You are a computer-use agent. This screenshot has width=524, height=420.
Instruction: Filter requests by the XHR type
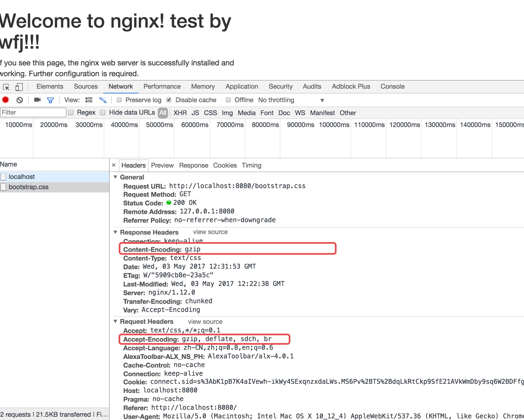click(180, 113)
